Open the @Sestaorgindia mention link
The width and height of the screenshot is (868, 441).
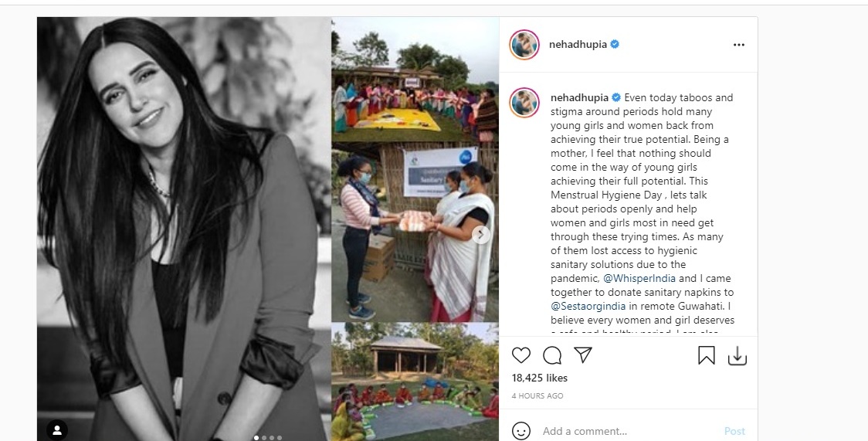click(588, 306)
